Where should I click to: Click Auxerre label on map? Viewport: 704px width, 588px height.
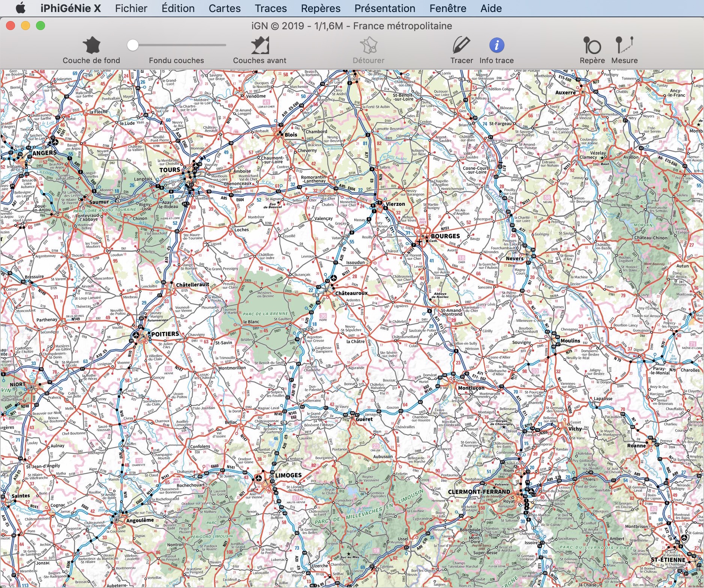(x=565, y=92)
